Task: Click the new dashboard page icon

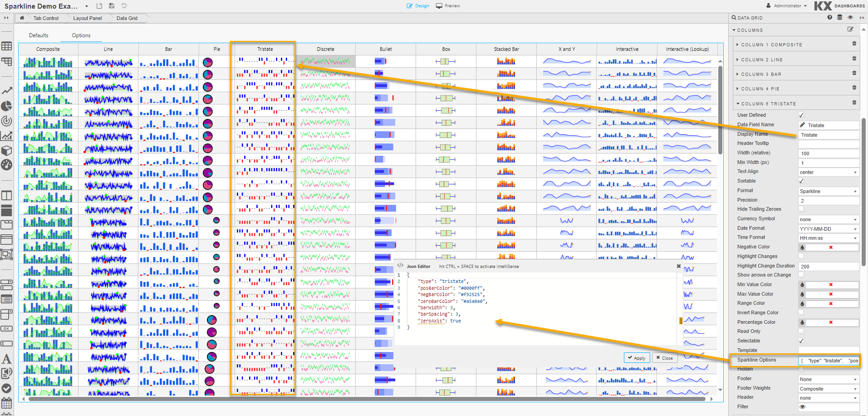Action: click(x=99, y=6)
